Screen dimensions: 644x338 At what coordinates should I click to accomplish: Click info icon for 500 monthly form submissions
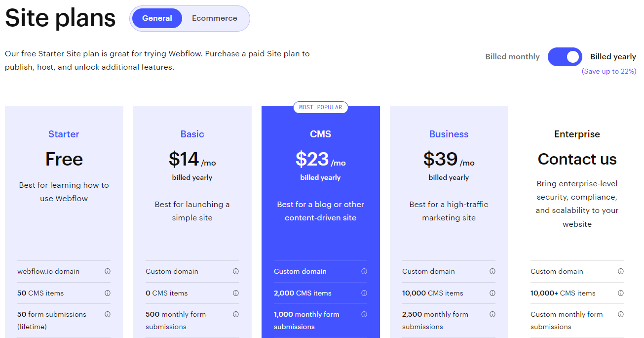[236, 314]
